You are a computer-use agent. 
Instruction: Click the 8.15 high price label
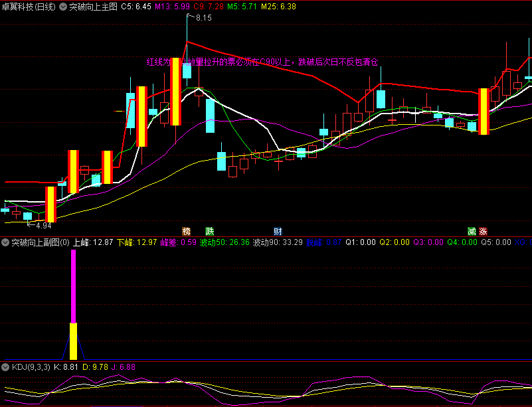(x=204, y=18)
